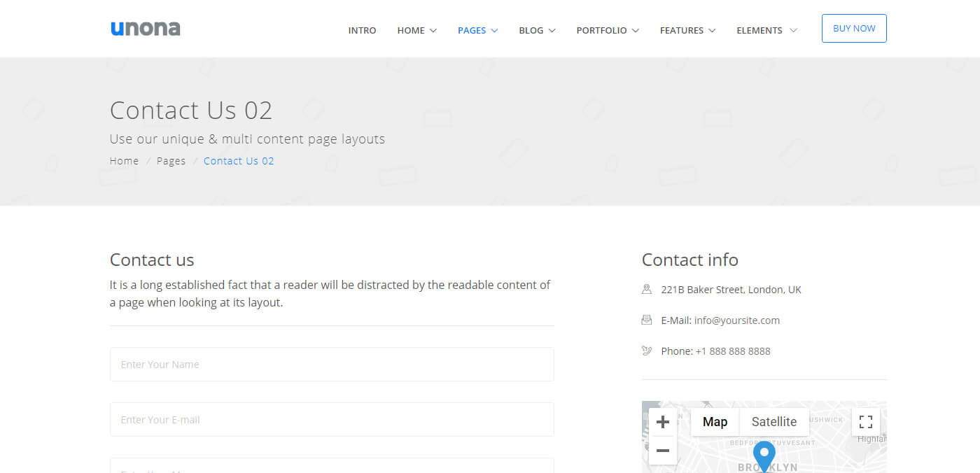Expand the Portfolio menu
The width and height of the screenshot is (980, 473).
tap(607, 30)
